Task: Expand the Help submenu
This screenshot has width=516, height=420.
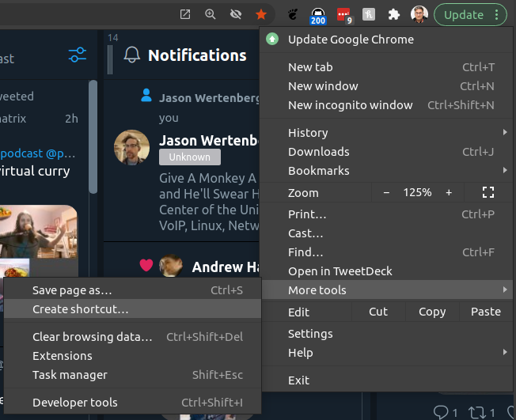Action: (x=386, y=353)
